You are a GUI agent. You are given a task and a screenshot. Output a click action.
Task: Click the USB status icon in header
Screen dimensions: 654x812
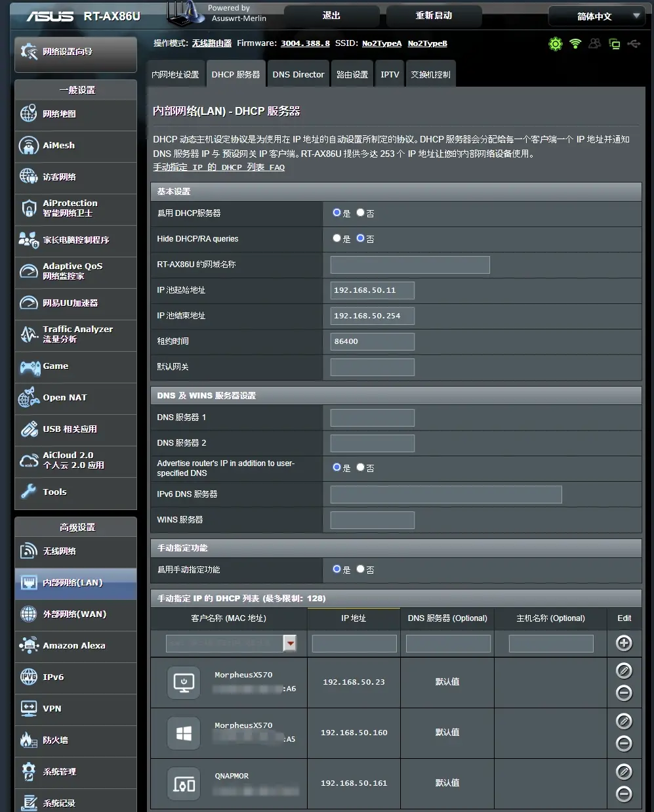pos(634,43)
